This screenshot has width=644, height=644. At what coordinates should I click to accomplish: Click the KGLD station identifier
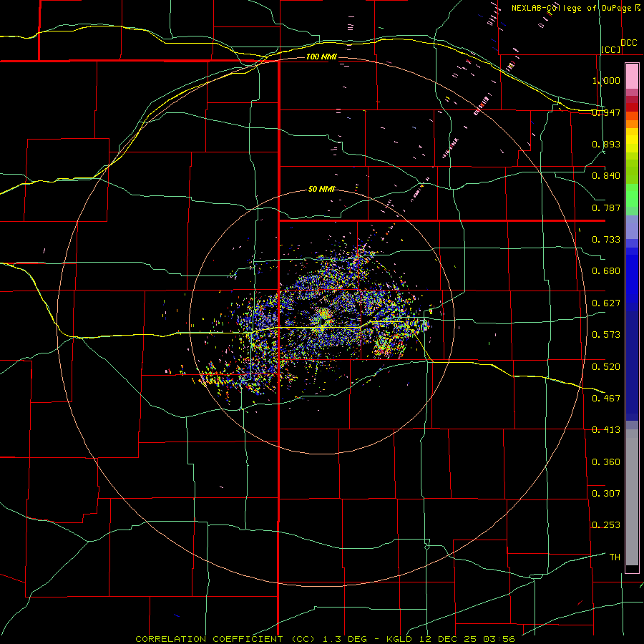(x=399, y=639)
